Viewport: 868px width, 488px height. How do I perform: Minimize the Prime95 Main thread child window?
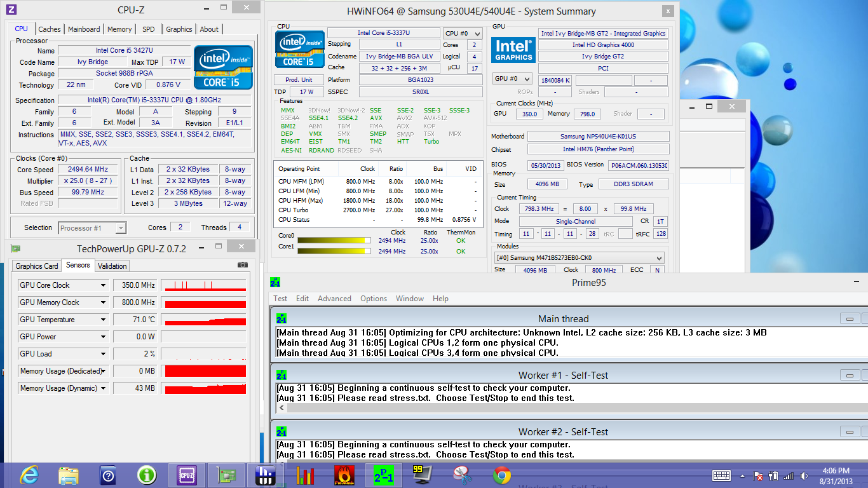[x=849, y=318]
